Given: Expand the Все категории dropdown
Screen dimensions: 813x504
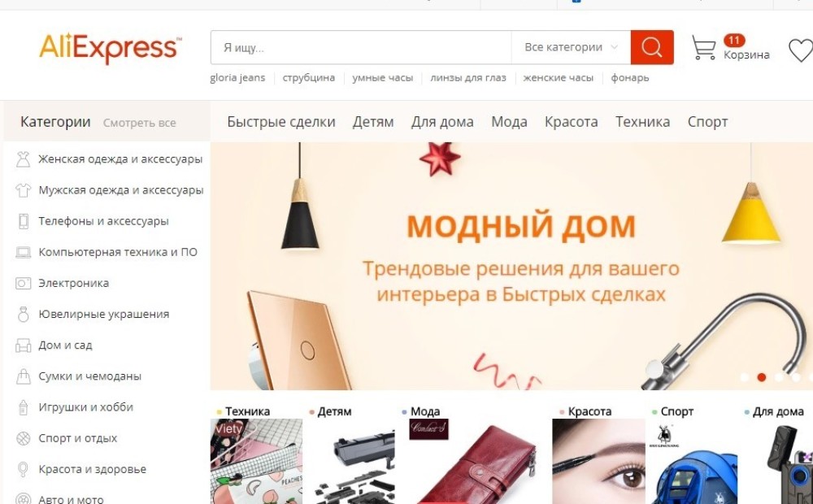Looking at the screenshot, I should click(x=571, y=47).
